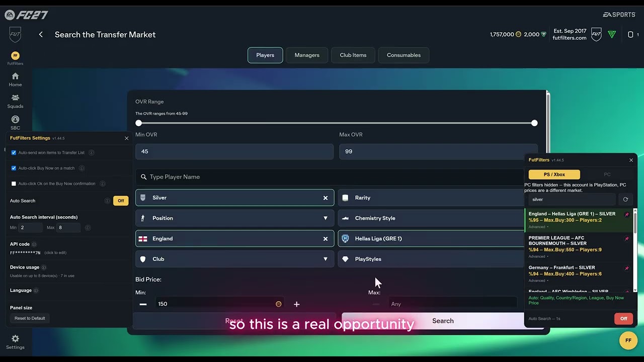Open SBC in the sidebar
Image resolution: width=644 pixels, height=362 pixels.
point(15,123)
